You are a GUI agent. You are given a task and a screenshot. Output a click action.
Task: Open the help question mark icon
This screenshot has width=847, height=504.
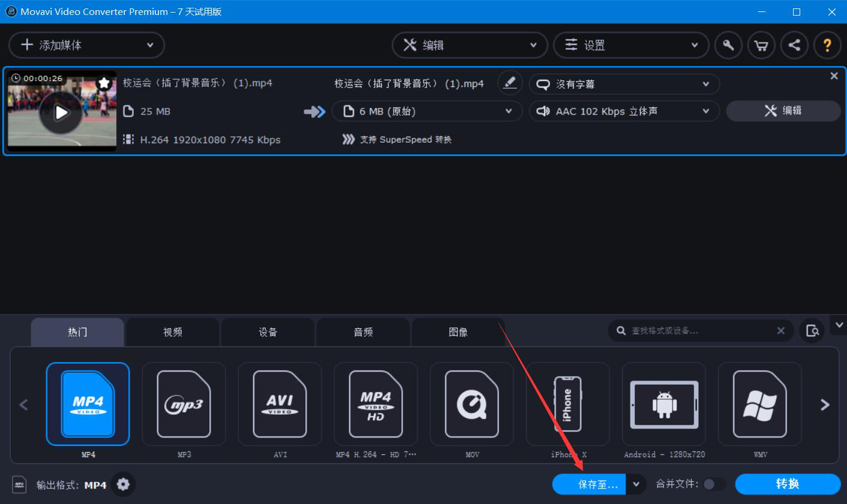[x=827, y=46]
